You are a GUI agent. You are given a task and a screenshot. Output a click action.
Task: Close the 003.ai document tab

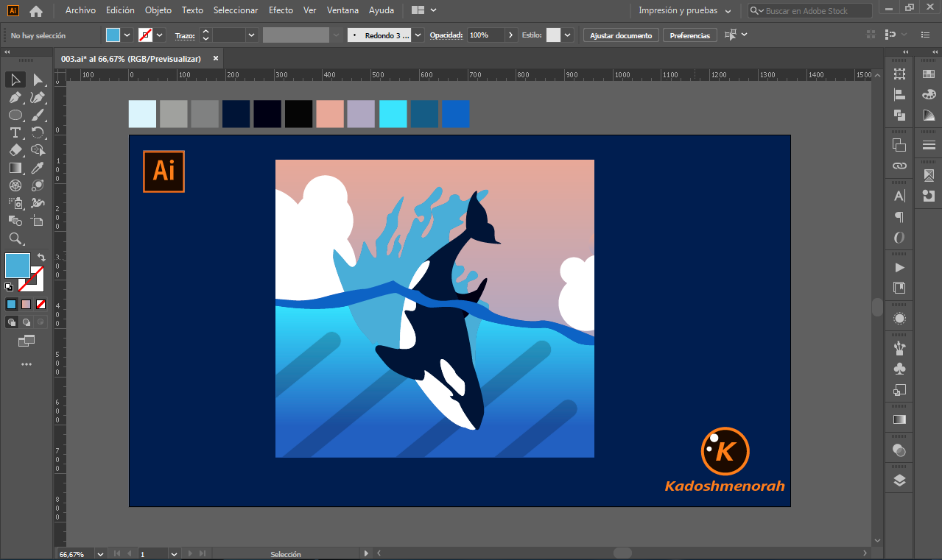[216, 58]
